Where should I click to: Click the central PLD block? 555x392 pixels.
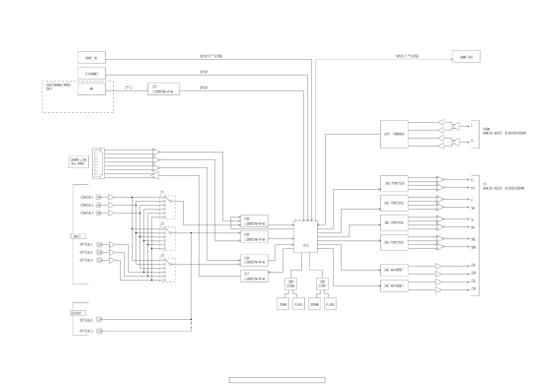point(305,237)
